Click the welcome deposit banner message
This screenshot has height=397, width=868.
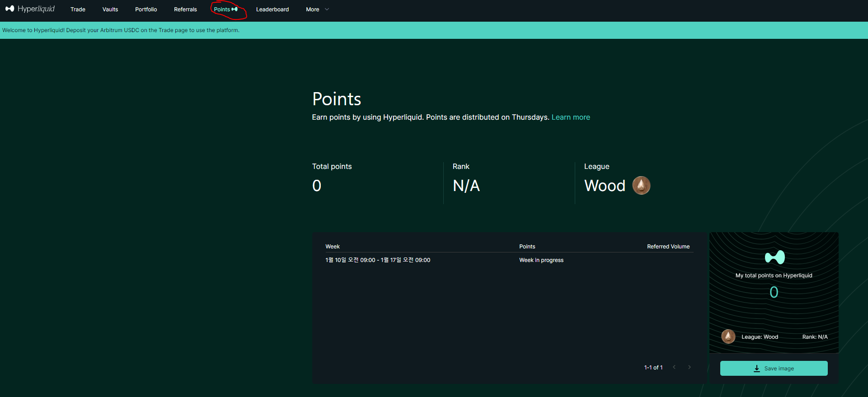(x=121, y=30)
